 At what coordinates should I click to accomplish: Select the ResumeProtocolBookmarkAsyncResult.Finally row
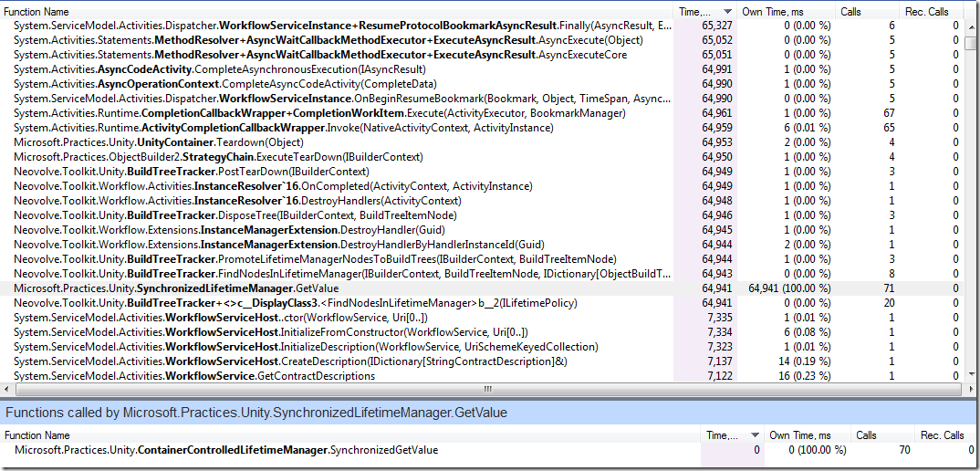coord(481,26)
